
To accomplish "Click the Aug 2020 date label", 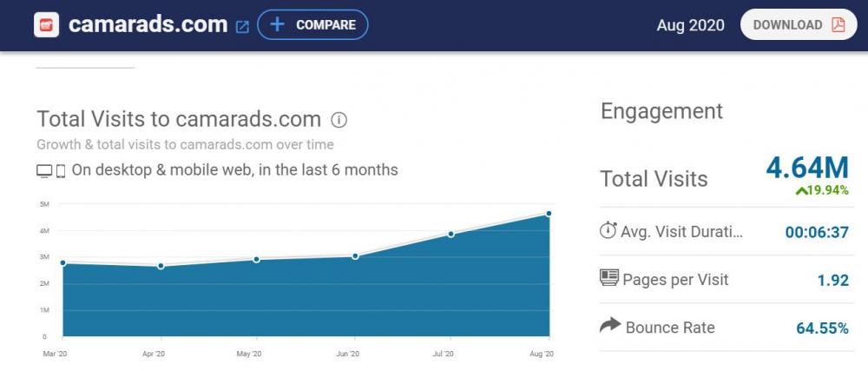I will click(690, 25).
